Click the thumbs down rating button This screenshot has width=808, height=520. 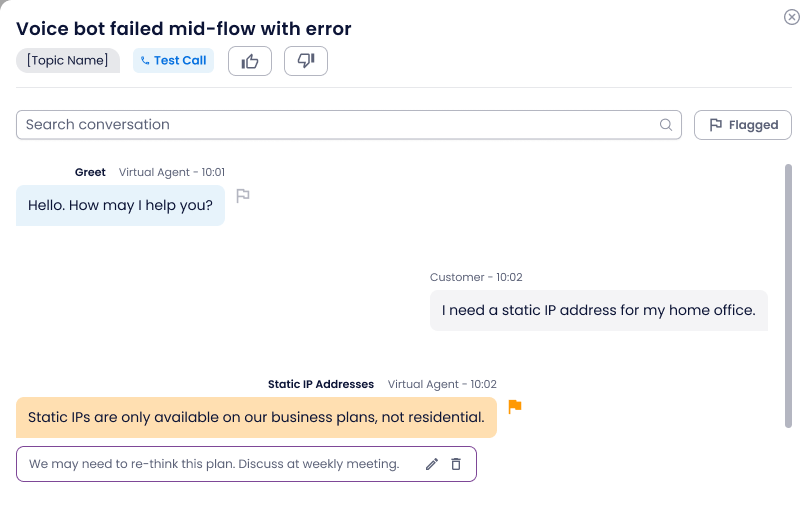point(306,61)
